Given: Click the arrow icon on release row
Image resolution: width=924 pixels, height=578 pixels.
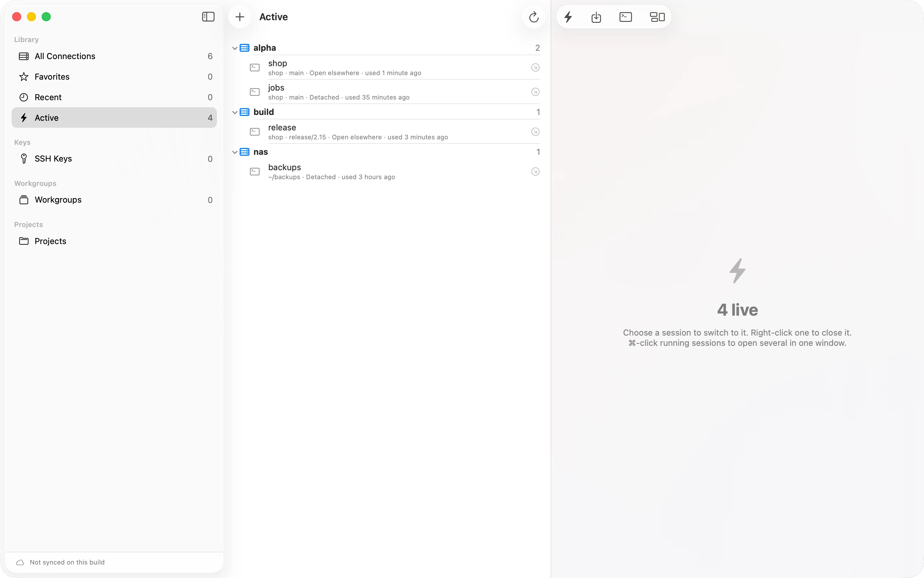Looking at the screenshot, I should (x=535, y=132).
